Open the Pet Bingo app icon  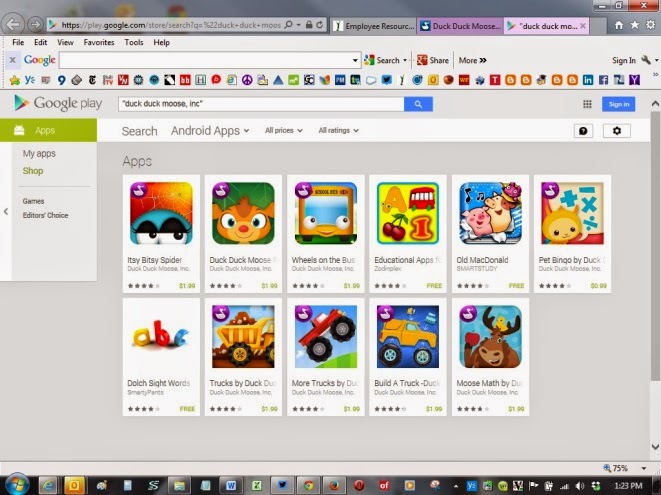point(572,213)
